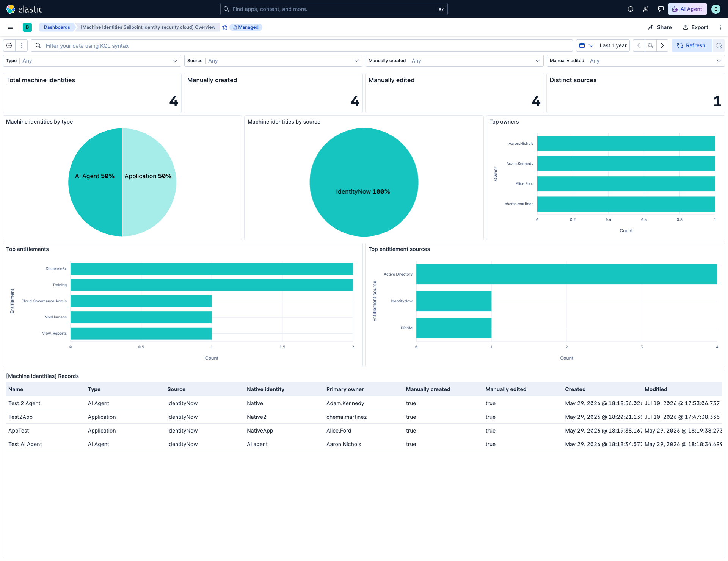Open the top-right kebab options menu

tap(720, 27)
